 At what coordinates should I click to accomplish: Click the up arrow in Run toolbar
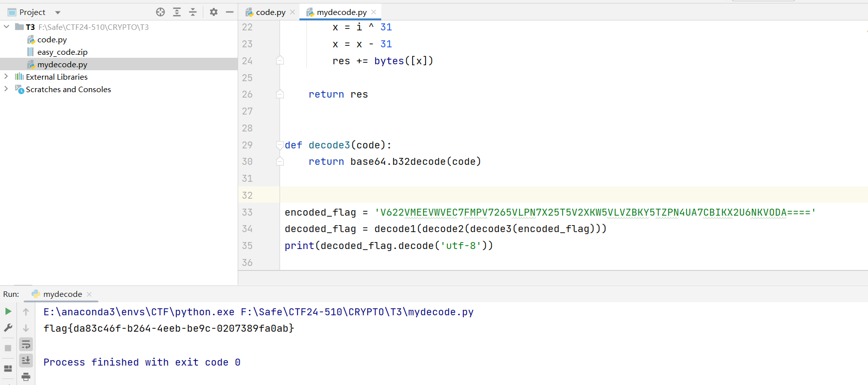(26, 312)
